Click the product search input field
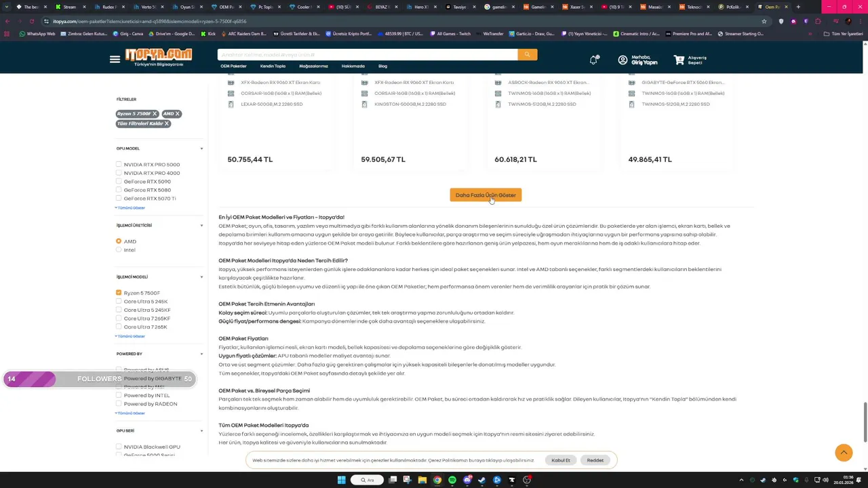Viewport: 868px width, 488px height. tap(368, 55)
